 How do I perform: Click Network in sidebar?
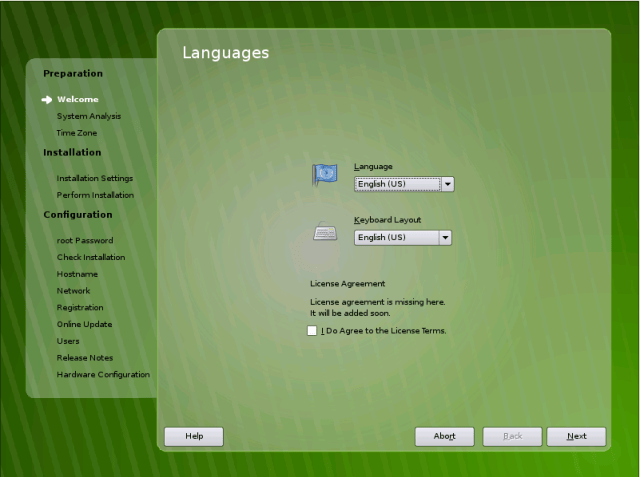coord(73,291)
